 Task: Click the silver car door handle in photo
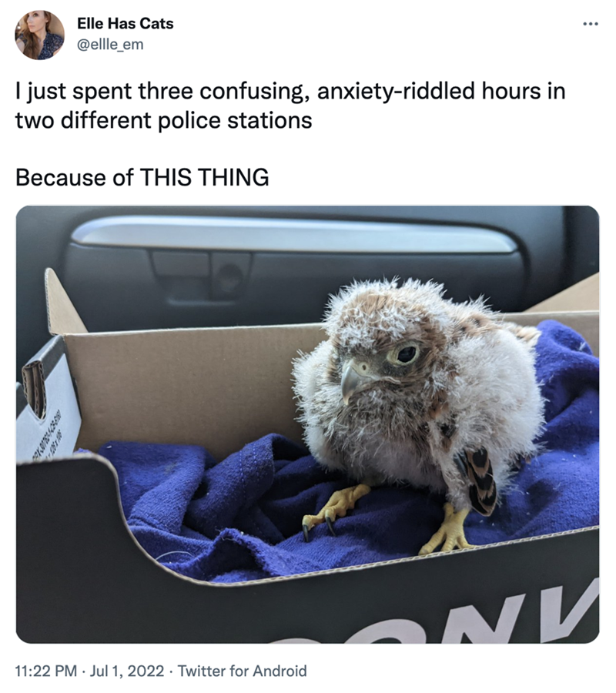(293, 235)
